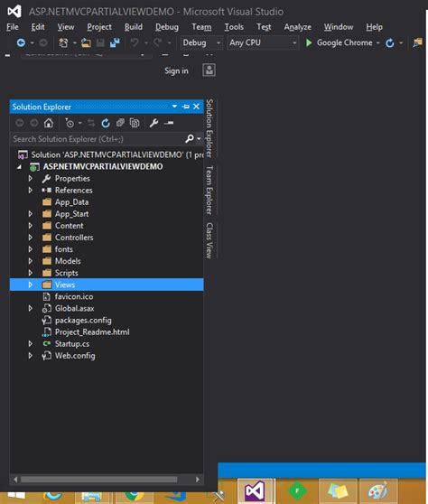Open the Any CPU platform dropdown
The image size is (428, 504).
(263, 42)
